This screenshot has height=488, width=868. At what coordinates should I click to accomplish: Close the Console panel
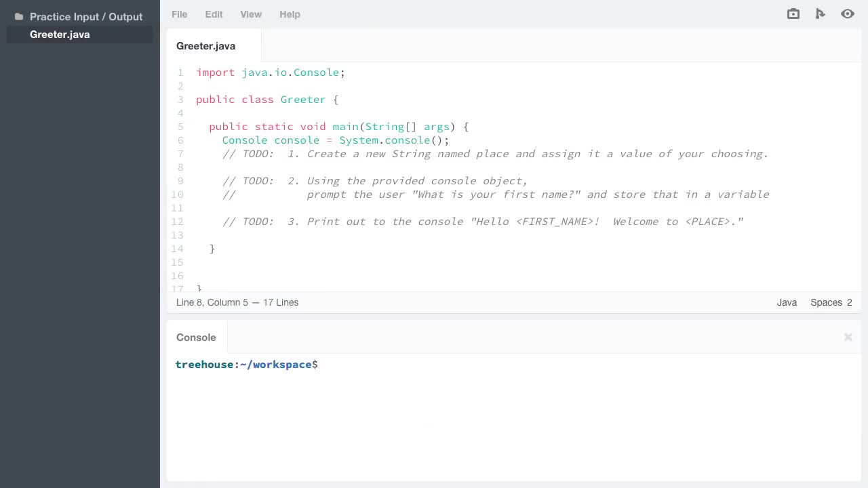click(x=848, y=337)
